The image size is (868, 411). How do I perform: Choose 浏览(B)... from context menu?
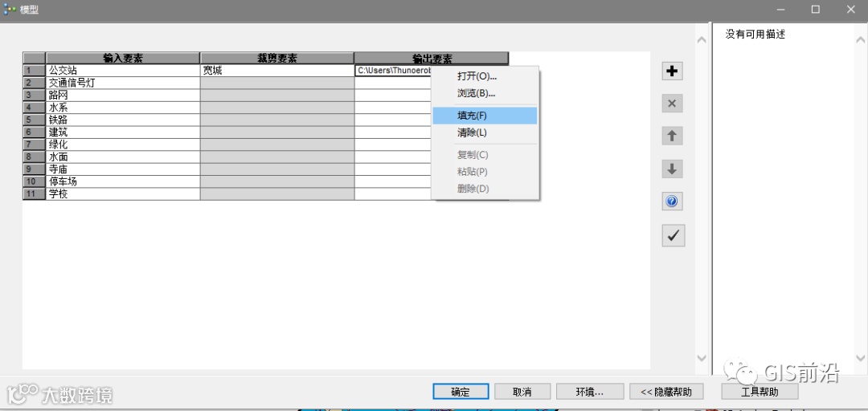[x=485, y=93]
